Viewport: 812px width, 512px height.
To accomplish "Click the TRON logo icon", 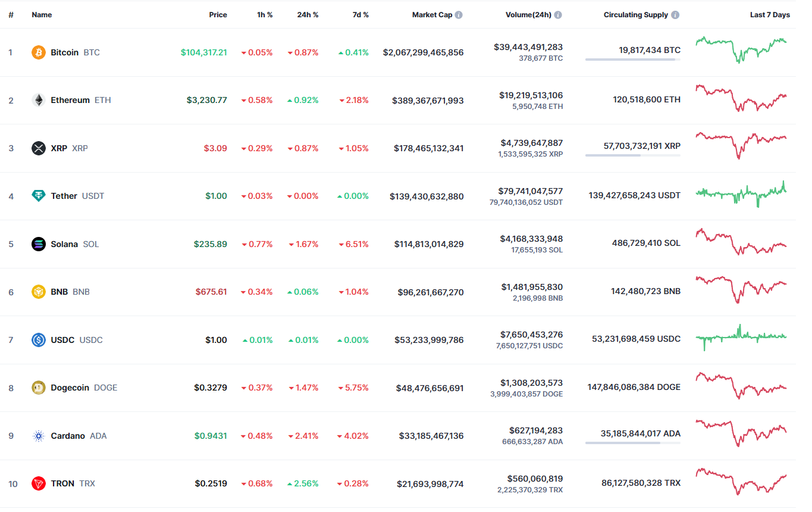I will 39,483.
